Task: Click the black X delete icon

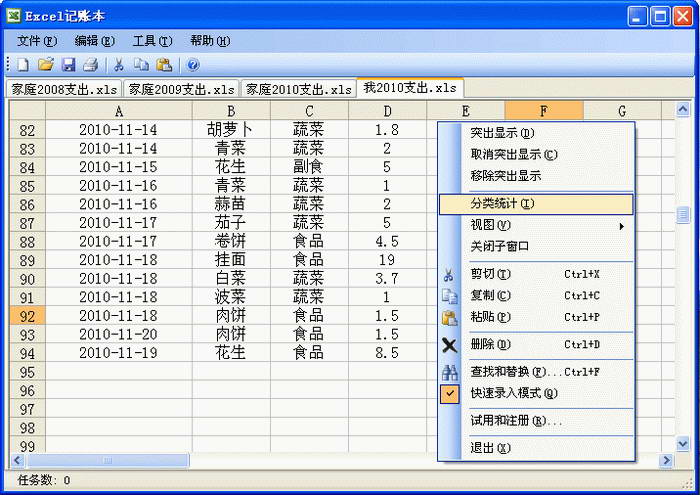Action: coord(449,345)
